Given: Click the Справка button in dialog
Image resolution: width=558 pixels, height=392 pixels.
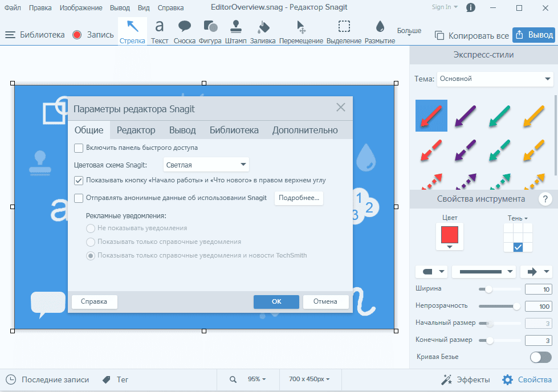Looking at the screenshot, I should coord(94,301).
